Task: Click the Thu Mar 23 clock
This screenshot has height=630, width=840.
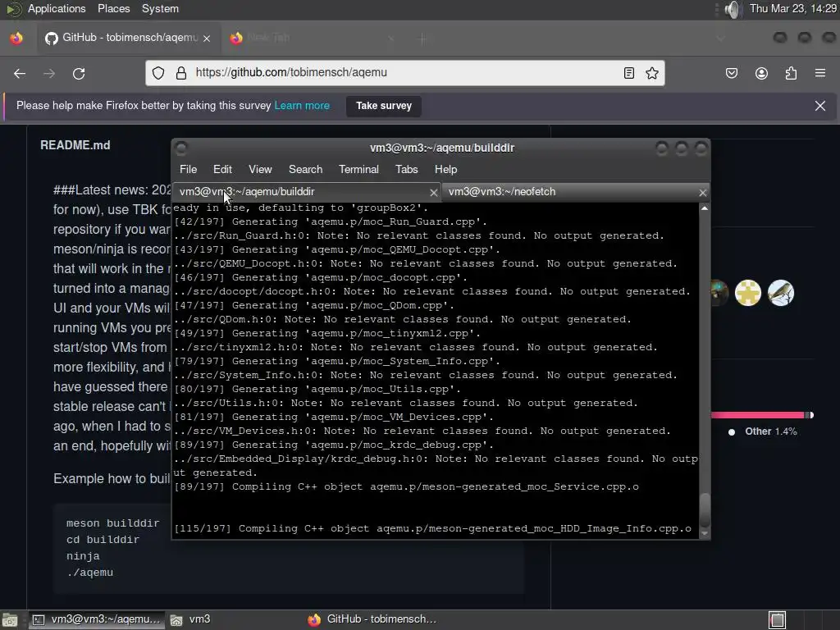Action: 793,8
